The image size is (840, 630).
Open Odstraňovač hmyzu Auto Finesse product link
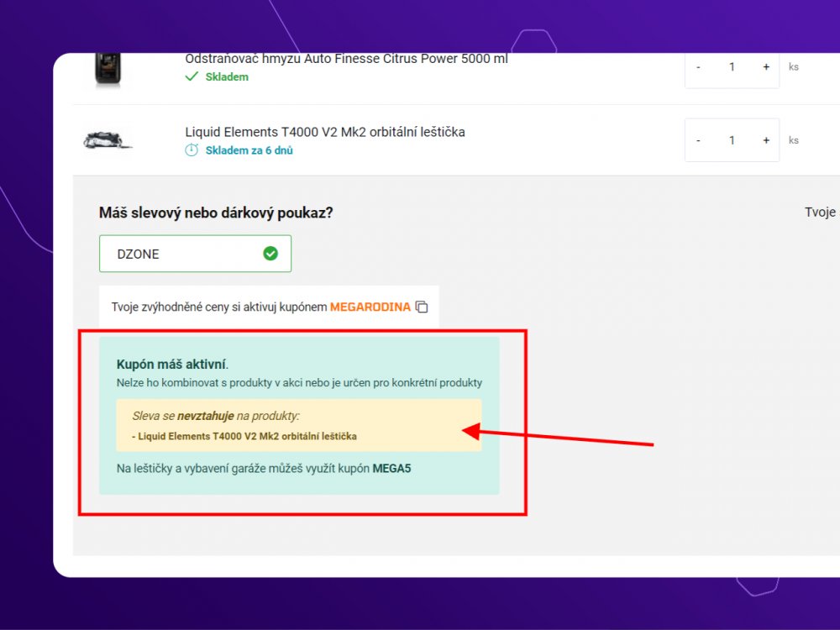(346, 59)
